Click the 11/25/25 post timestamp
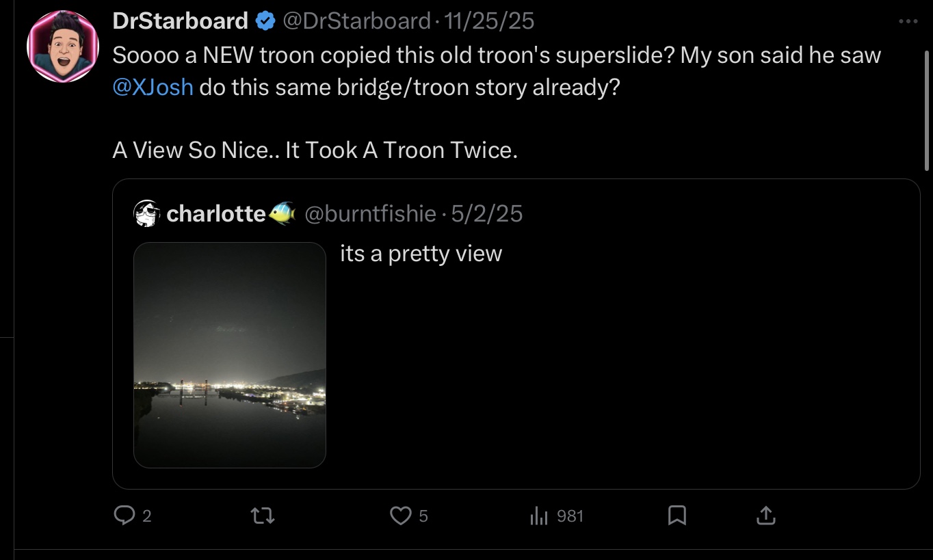This screenshot has height=560, width=933. [x=489, y=22]
